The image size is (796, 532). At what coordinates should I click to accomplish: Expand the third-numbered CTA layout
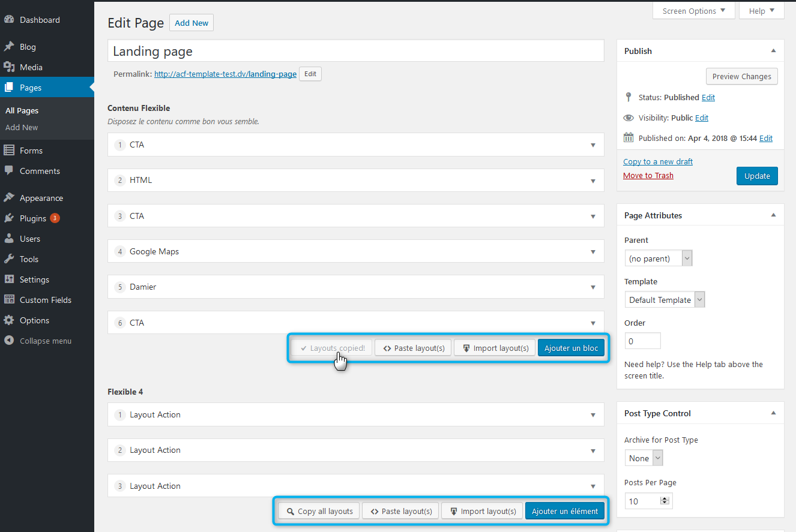coord(593,217)
